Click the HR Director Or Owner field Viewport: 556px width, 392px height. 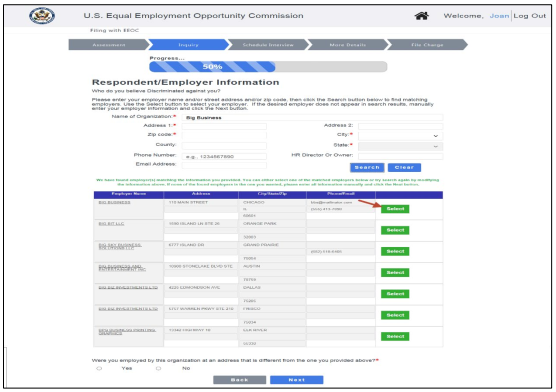coord(400,156)
